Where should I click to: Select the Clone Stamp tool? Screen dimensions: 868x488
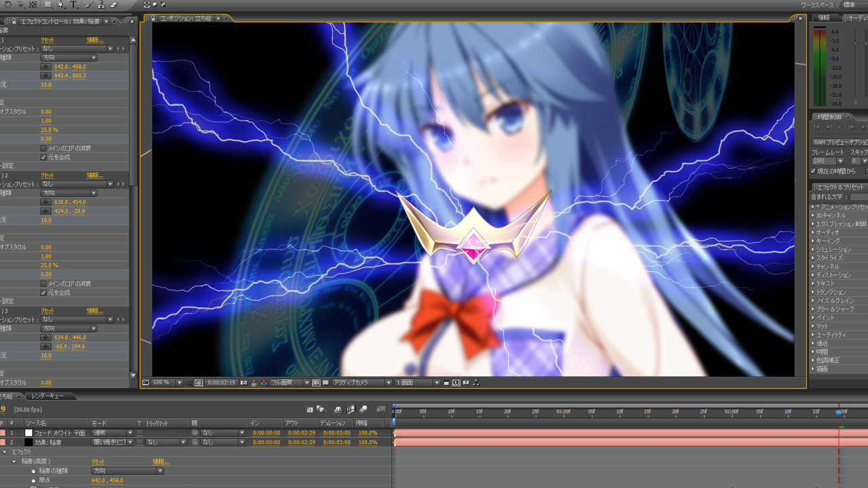(x=101, y=4)
